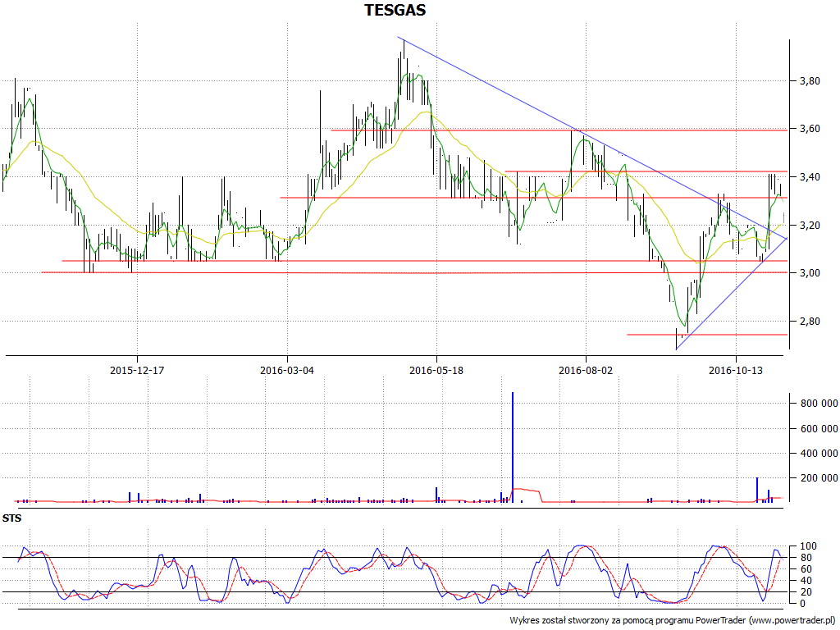The height and width of the screenshot is (630, 840).
Task: Click the 600 000 volume axis label
Action: pyautogui.click(x=818, y=428)
